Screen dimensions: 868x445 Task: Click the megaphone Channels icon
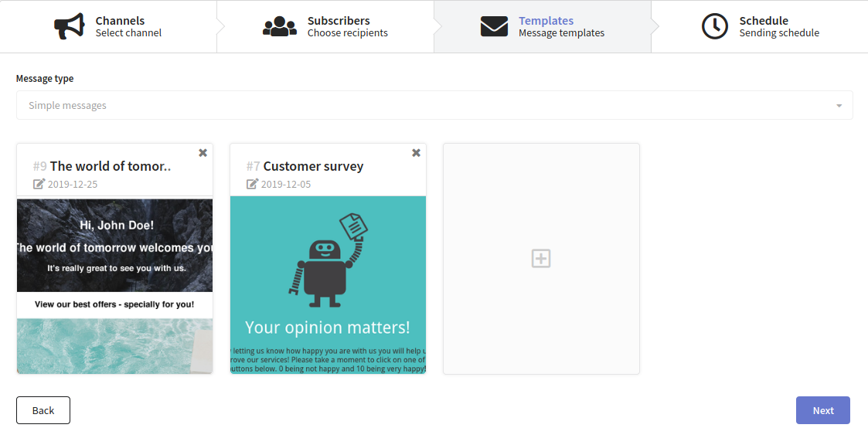coord(70,26)
